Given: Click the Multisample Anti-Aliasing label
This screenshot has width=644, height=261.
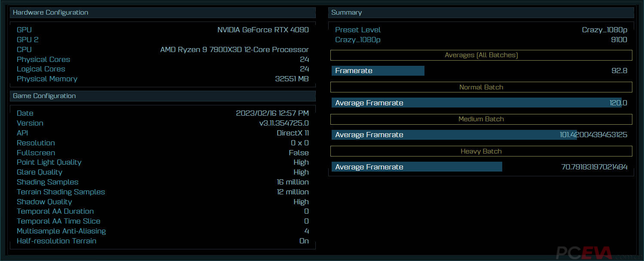Looking at the screenshot, I should (61, 231).
